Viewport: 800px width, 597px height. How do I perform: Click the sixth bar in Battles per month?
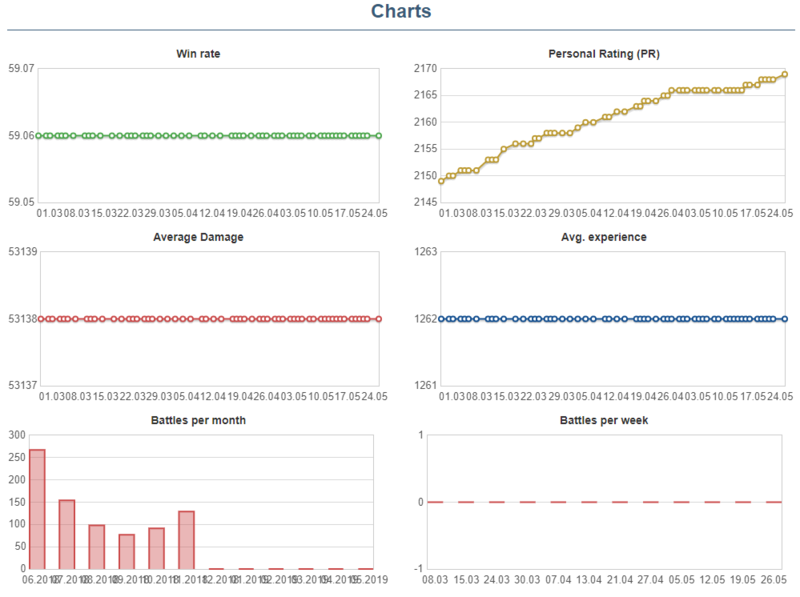click(x=186, y=540)
